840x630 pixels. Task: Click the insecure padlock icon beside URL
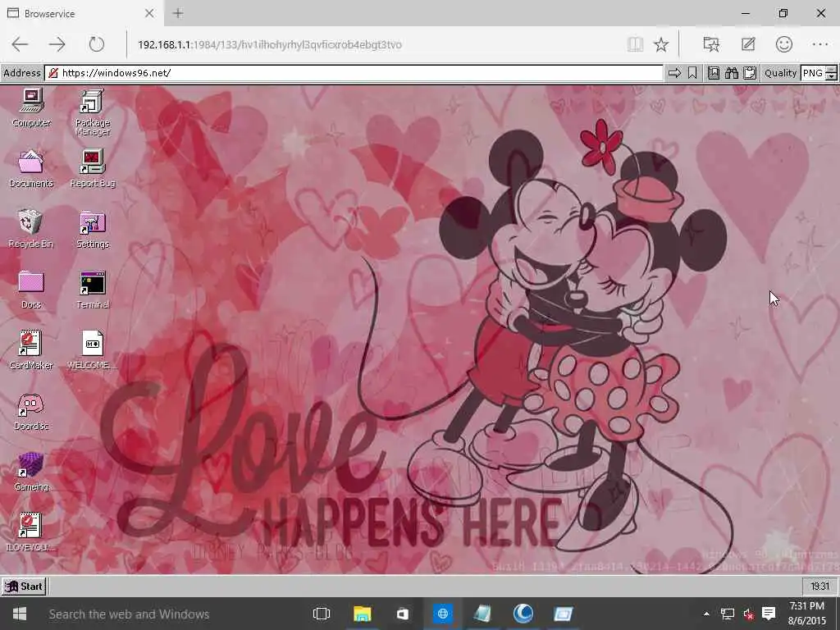[53, 73]
